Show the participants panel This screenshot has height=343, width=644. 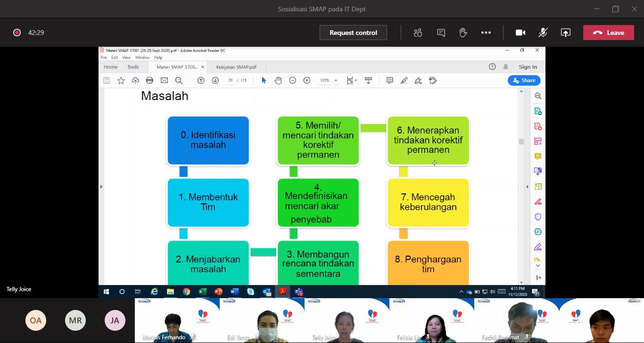pos(418,33)
